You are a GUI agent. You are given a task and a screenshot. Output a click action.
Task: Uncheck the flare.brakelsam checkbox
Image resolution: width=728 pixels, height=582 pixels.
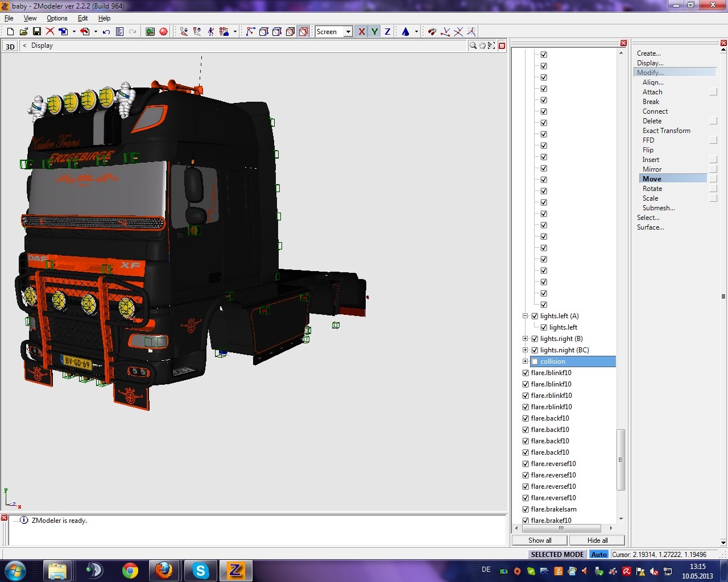526,509
